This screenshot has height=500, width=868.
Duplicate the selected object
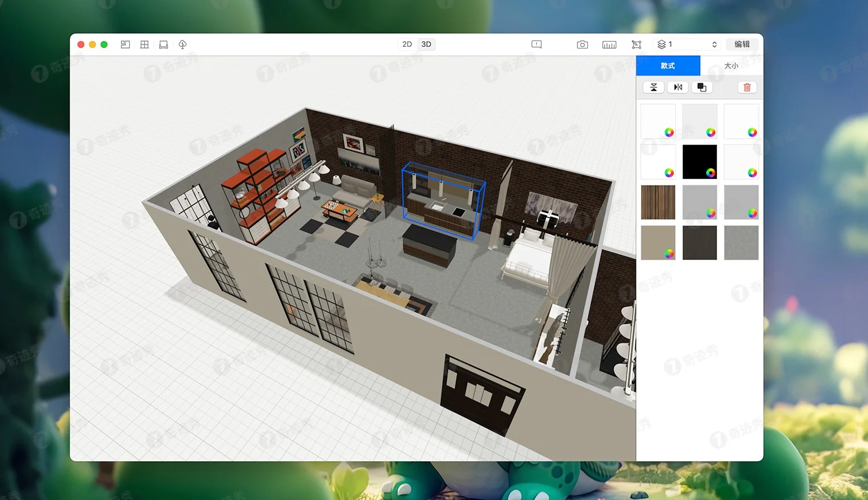pos(702,87)
